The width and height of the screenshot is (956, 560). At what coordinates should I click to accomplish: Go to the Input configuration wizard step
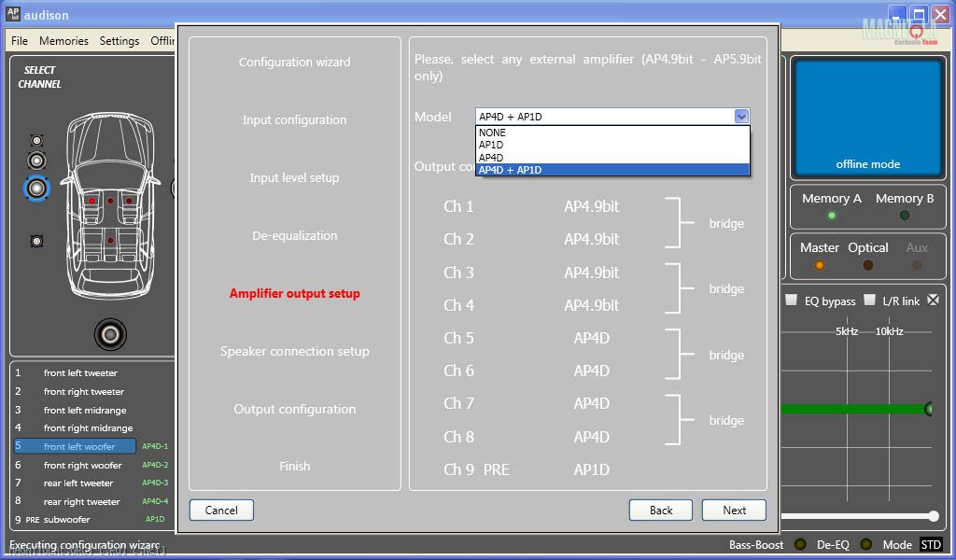(294, 120)
